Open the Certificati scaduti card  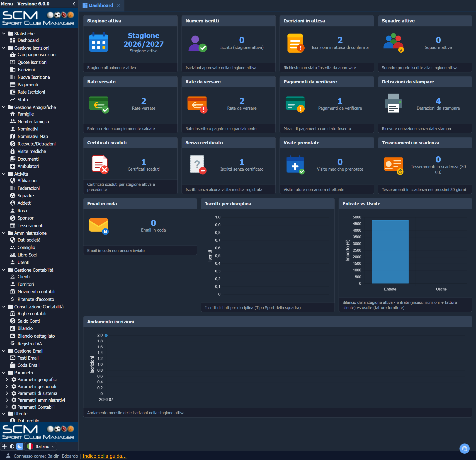pyautogui.click(x=130, y=166)
